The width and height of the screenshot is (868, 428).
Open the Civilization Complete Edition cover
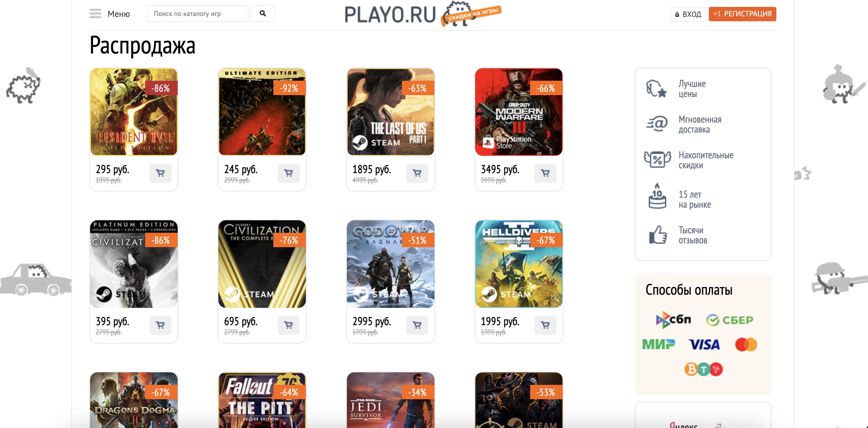pyautogui.click(x=262, y=264)
